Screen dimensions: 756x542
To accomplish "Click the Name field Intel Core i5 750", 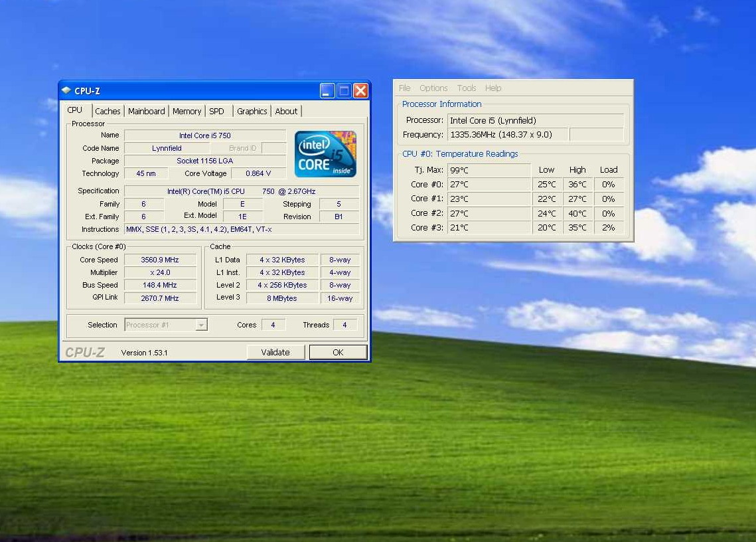I will [205, 135].
